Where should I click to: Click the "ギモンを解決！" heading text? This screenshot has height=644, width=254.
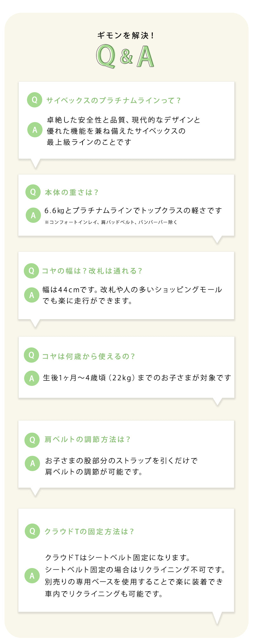click(126, 35)
